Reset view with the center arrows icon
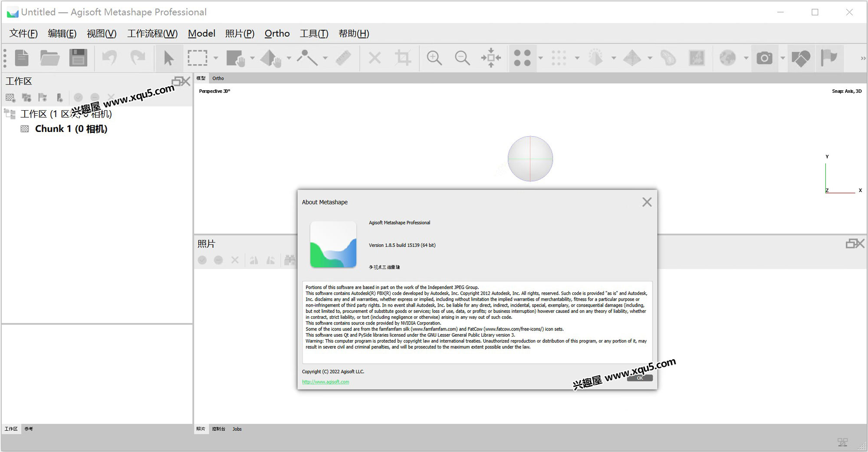Viewport: 868px width, 452px height. coord(491,58)
